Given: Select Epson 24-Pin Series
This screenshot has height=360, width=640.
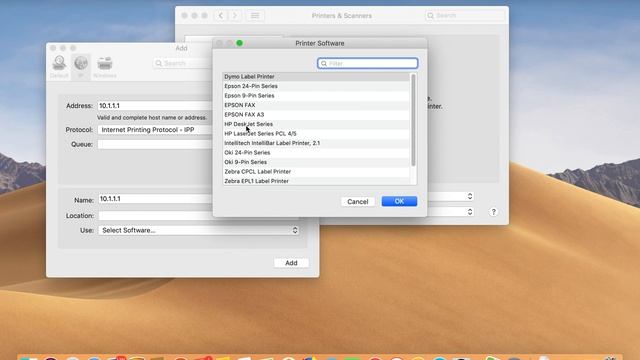Looking at the screenshot, I should pos(316,86).
